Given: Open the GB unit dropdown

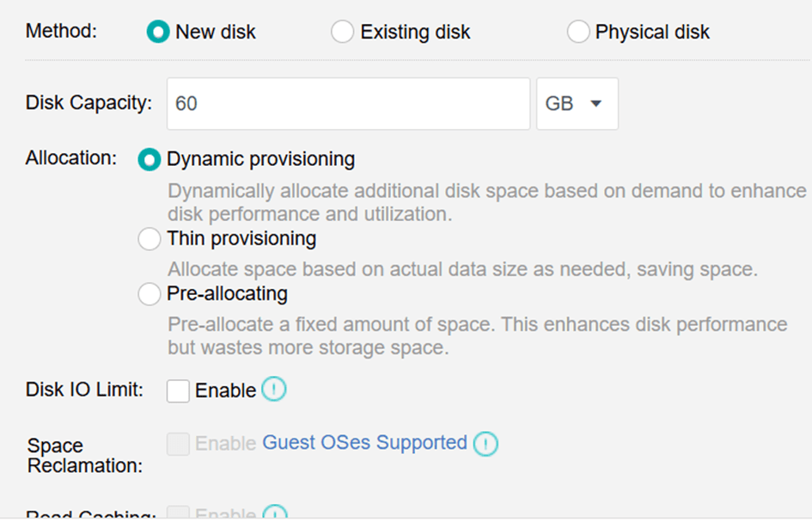Looking at the screenshot, I should pyautogui.click(x=577, y=104).
